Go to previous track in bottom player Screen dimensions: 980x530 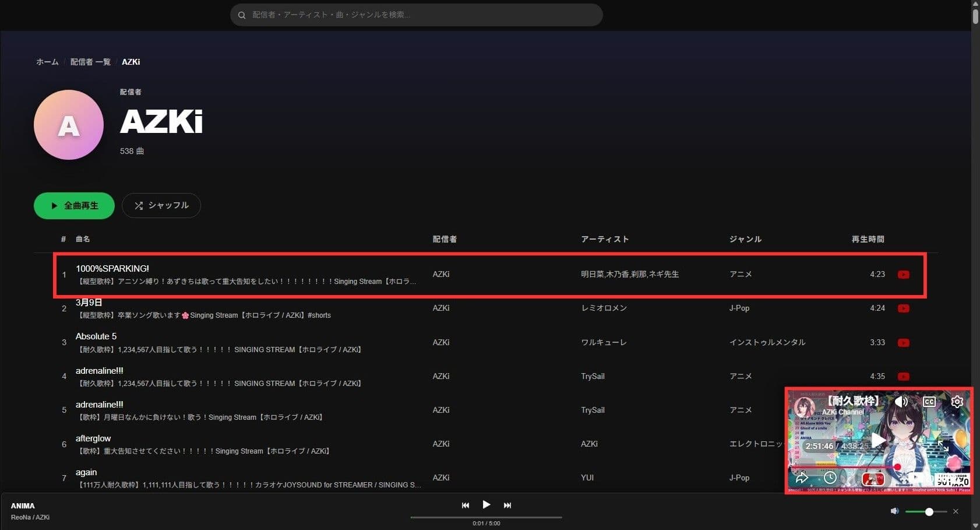pos(465,506)
